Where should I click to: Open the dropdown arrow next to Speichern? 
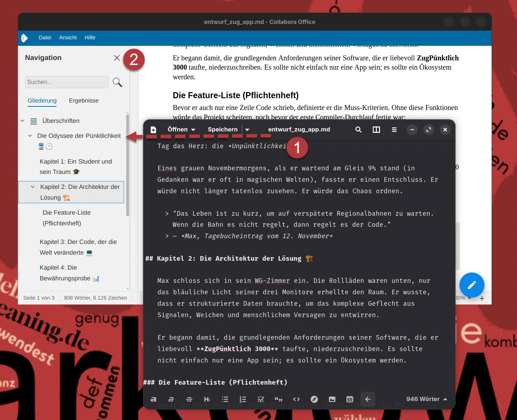tap(247, 130)
